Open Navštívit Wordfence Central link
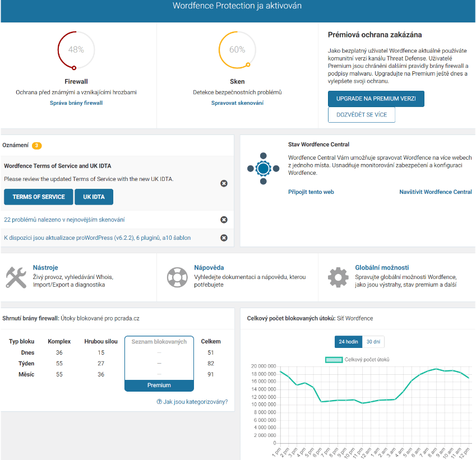The width and height of the screenshot is (476, 460). tap(436, 192)
